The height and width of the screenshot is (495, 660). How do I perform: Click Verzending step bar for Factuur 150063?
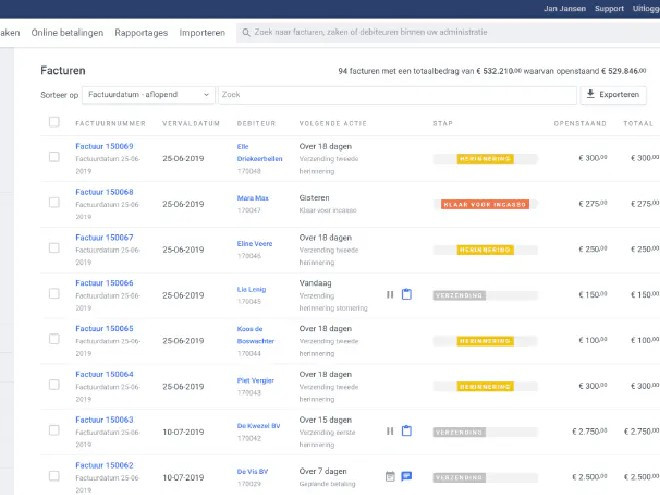[x=485, y=432]
